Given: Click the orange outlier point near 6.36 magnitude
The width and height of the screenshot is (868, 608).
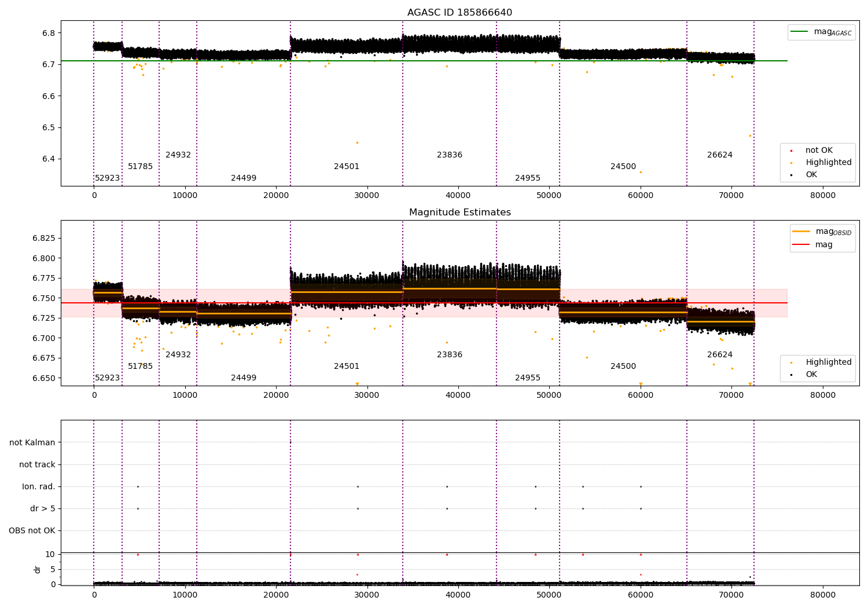Looking at the screenshot, I should [641, 172].
